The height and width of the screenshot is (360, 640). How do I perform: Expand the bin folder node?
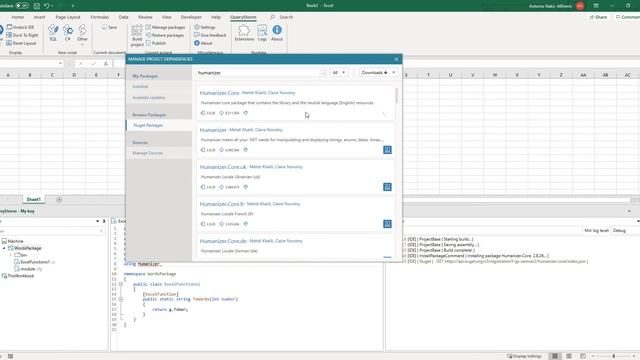coord(11,255)
